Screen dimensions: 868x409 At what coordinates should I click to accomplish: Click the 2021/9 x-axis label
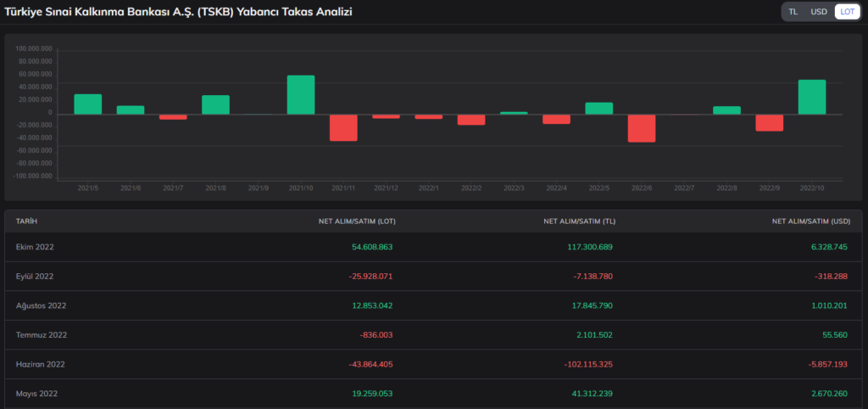pyautogui.click(x=259, y=188)
